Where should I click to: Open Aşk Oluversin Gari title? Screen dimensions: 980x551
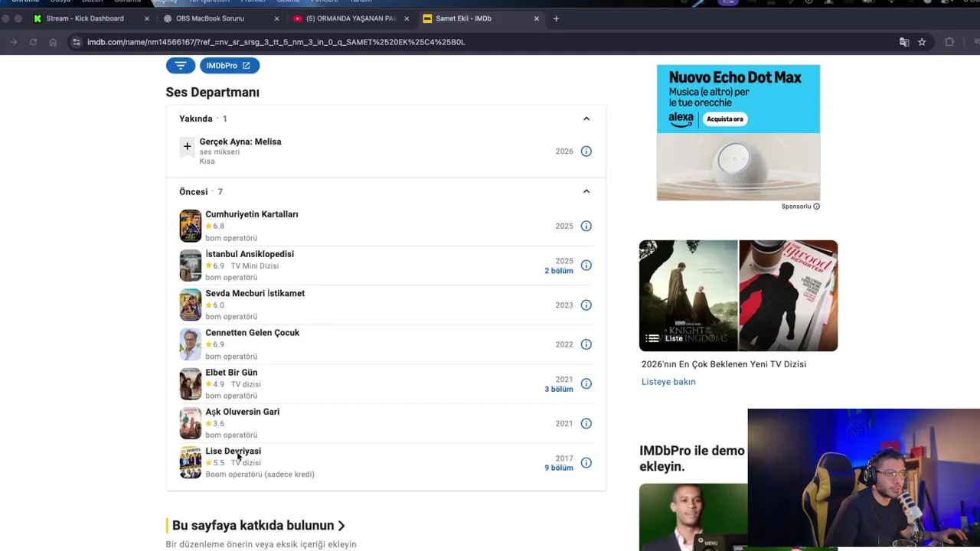pos(243,412)
